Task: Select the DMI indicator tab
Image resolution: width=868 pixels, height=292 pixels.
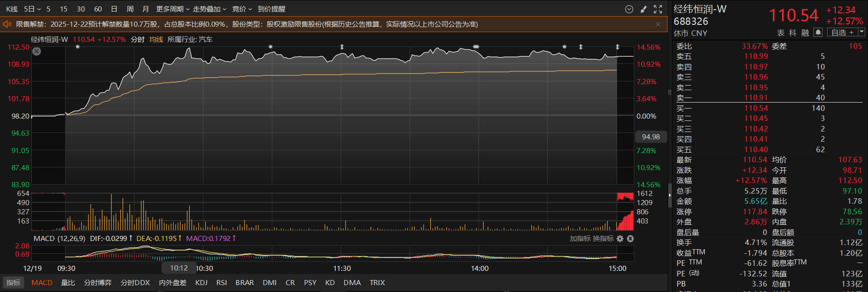Action: pyautogui.click(x=270, y=283)
